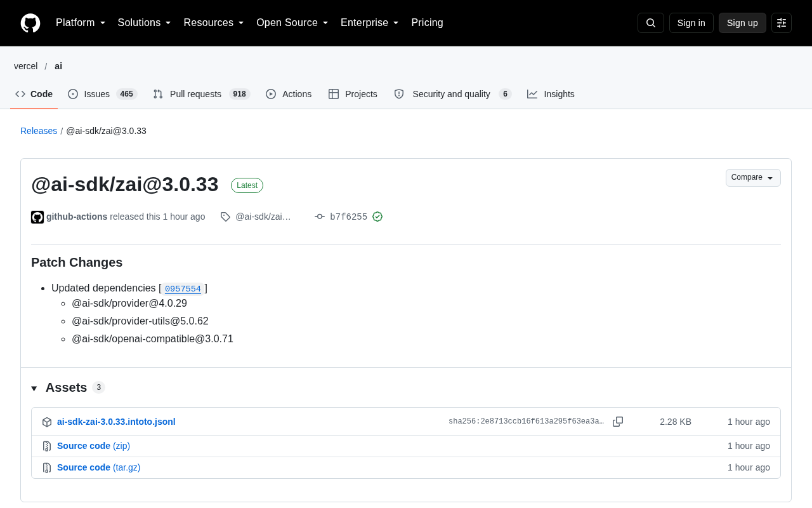This screenshot has width=812, height=508.
Task: Click the zip file icon for Source code (zip)
Action: pyautogui.click(x=47, y=446)
